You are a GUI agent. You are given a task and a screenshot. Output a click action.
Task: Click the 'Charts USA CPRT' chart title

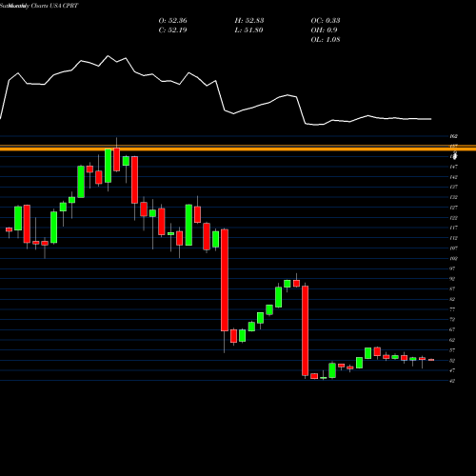click(54, 6)
